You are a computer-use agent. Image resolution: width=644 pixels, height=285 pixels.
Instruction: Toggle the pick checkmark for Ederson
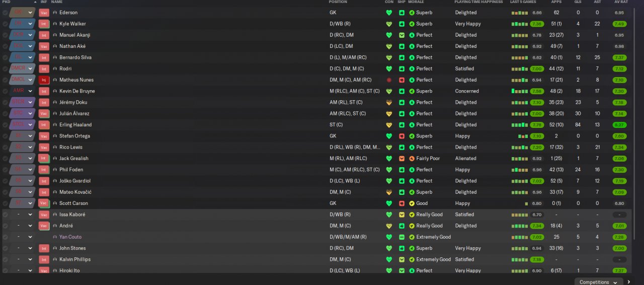pyautogui.click(x=5, y=13)
